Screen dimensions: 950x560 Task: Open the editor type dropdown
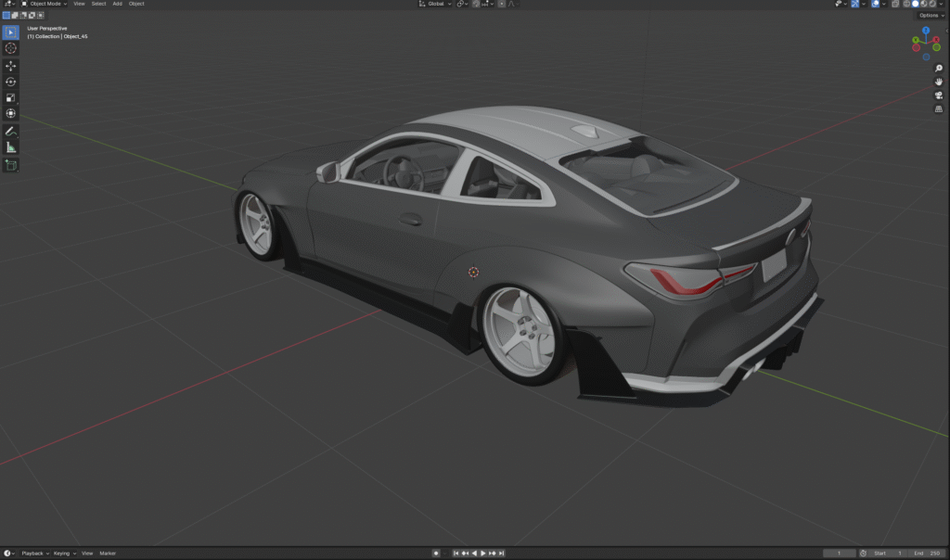click(x=9, y=4)
